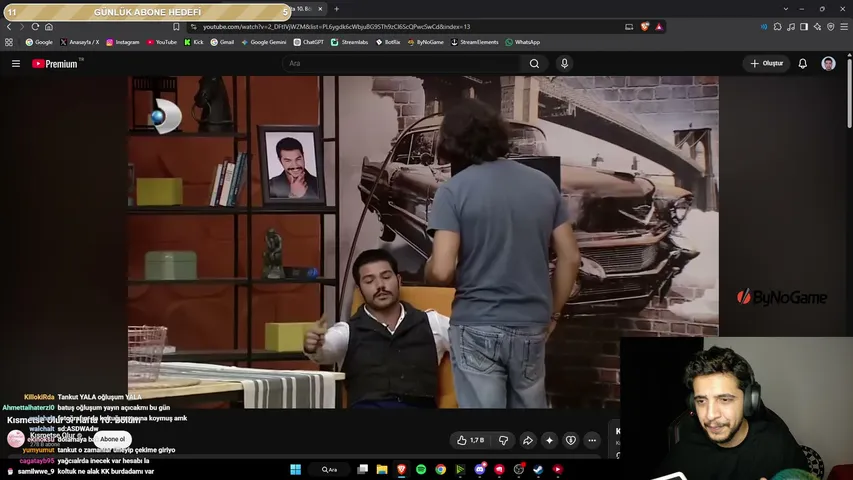Open the Streamlabs bookmark
The image size is (853, 480).
click(349, 42)
